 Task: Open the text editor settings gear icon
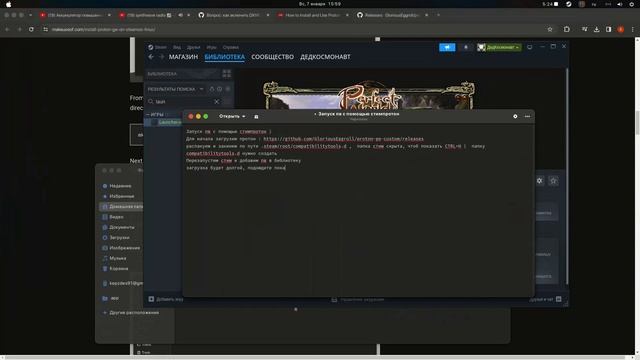(x=515, y=116)
